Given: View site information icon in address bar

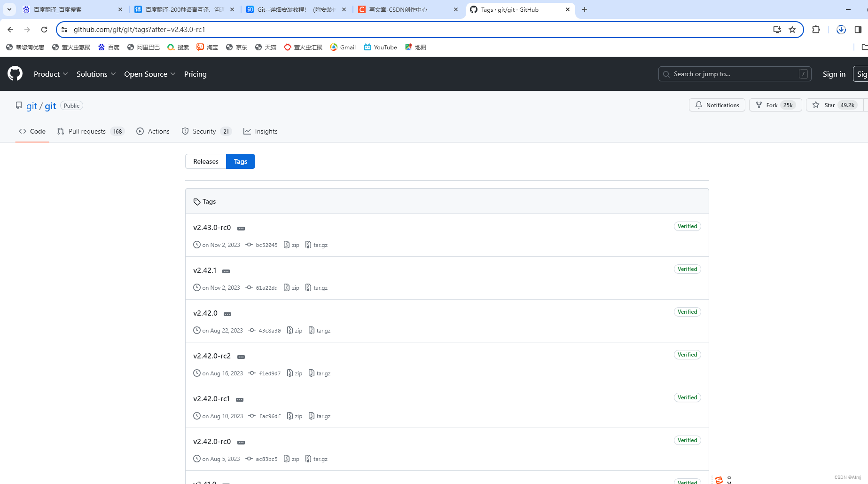Looking at the screenshot, I should 65,30.
